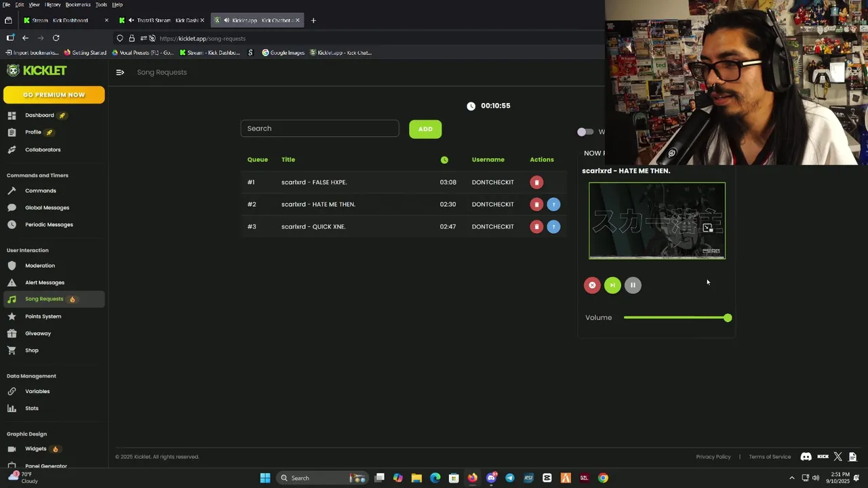
Task: Click Privacy Policy footer link
Action: (713, 457)
